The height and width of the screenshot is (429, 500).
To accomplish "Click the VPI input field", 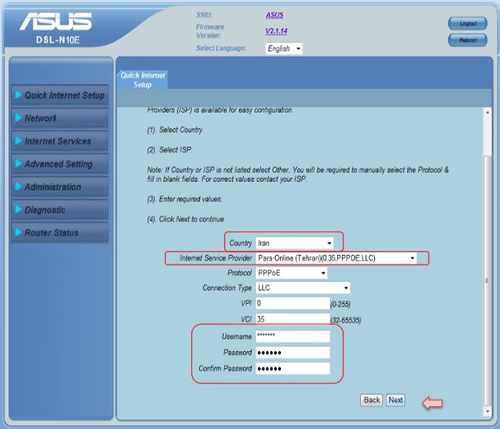I will point(293,303).
